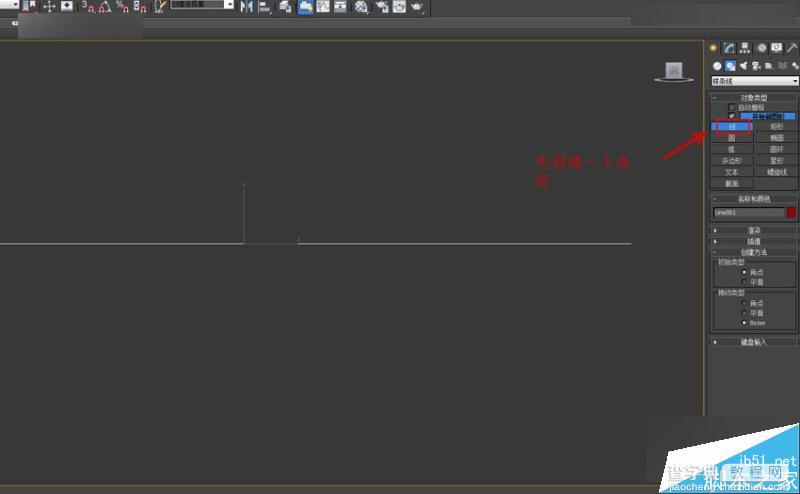Switch to the Hierarchy command panel tab

coord(745,48)
